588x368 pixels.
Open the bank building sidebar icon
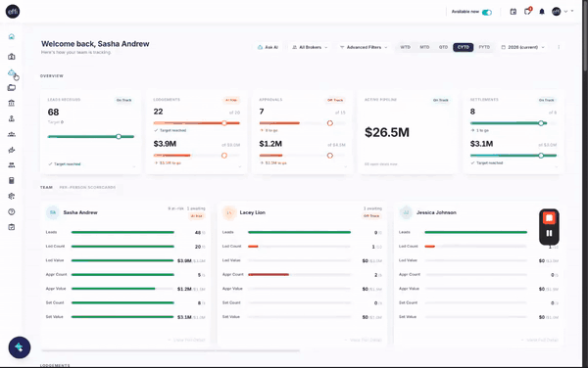(12, 103)
